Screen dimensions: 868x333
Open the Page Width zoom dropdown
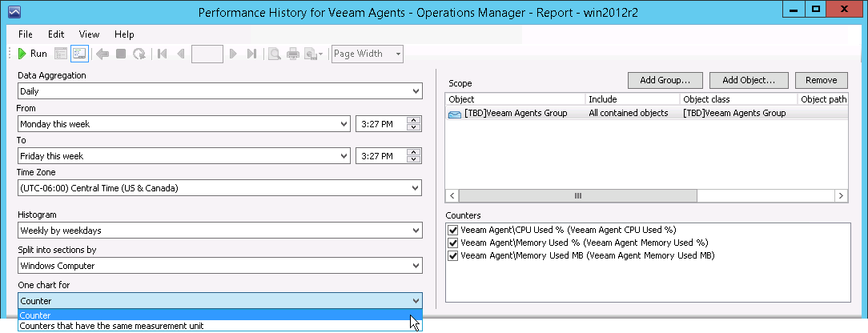coord(367,54)
